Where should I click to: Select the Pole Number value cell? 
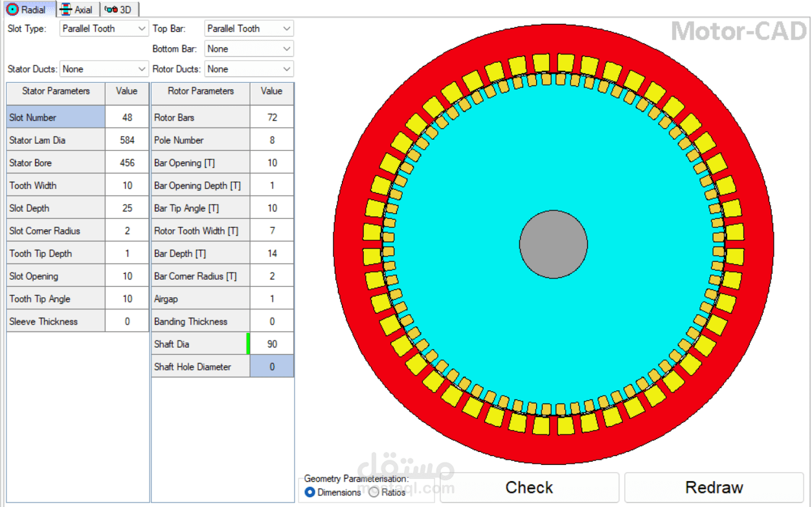click(272, 140)
